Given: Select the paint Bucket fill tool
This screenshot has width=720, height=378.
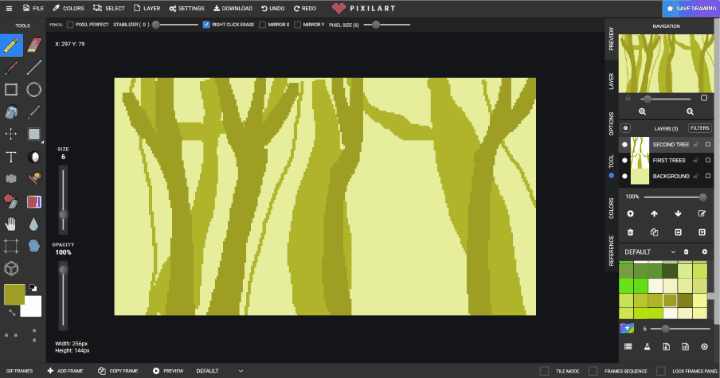Looking at the screenshot, I should [11, 112].
